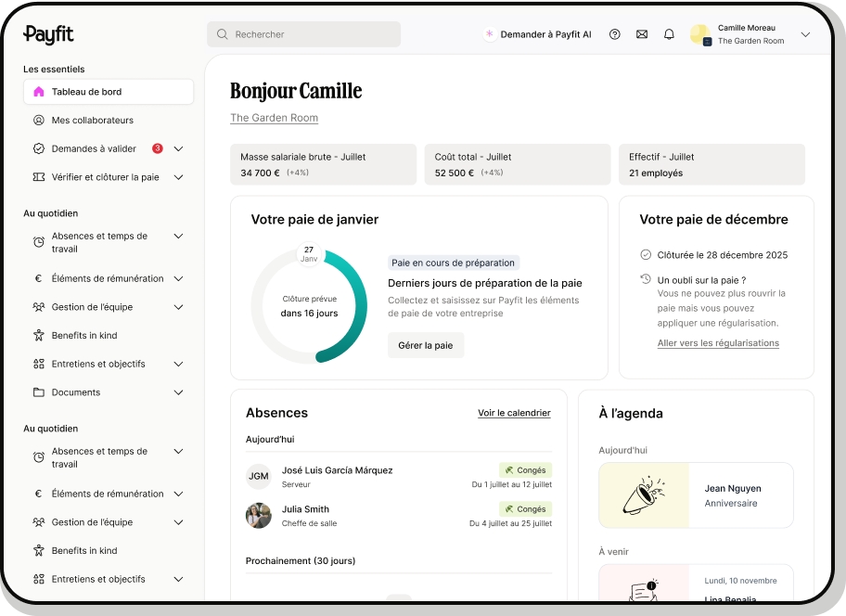Viewport: 846px width, 616px height.
Task: Click the JGM initials avatar
Action: pos(259,476)
